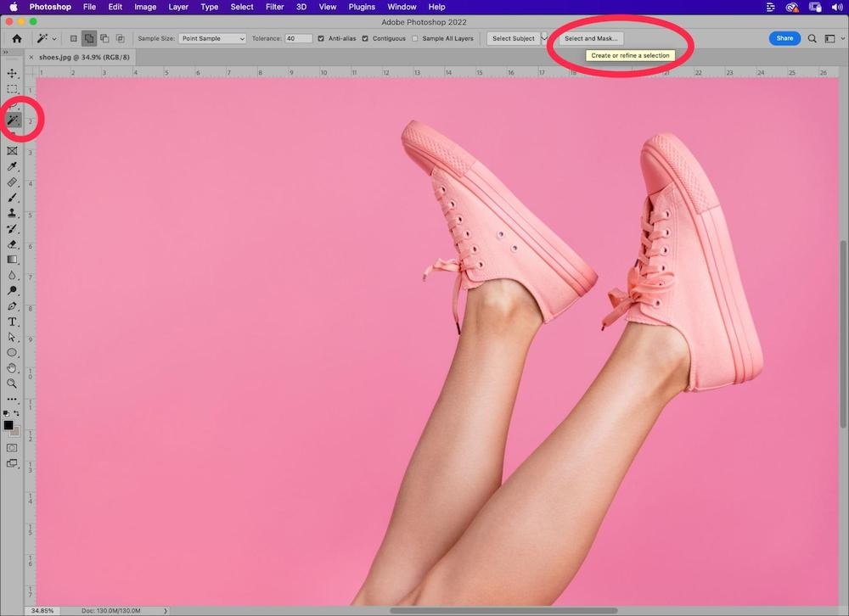
Task: Click the Zoom tool magnifier
Action: (13, 384)
